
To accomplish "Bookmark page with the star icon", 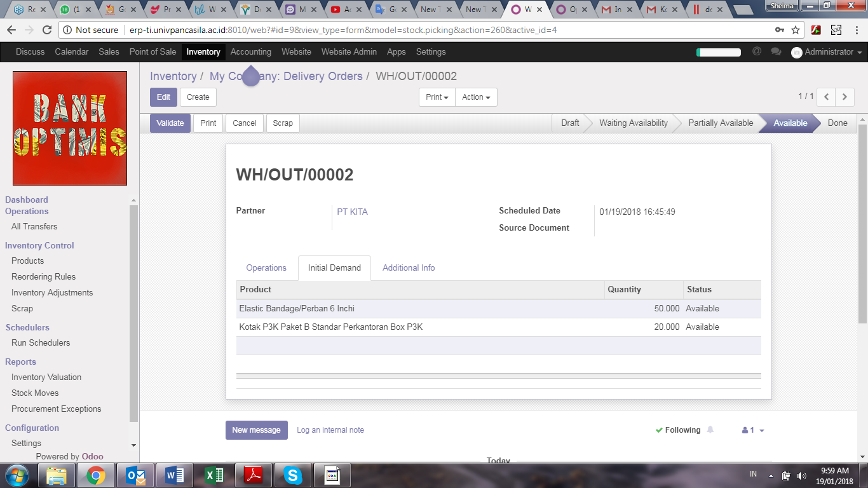I will (x=796, y=30).
